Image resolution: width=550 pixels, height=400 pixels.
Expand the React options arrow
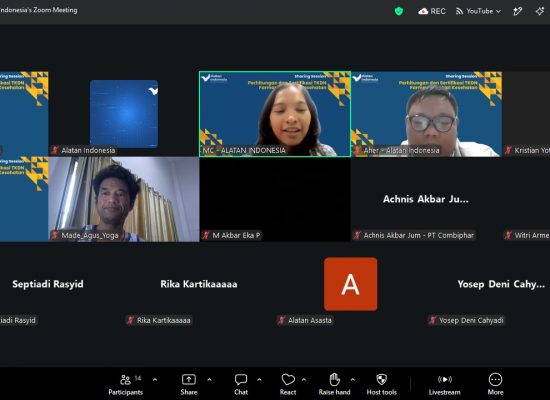point(304,379)
